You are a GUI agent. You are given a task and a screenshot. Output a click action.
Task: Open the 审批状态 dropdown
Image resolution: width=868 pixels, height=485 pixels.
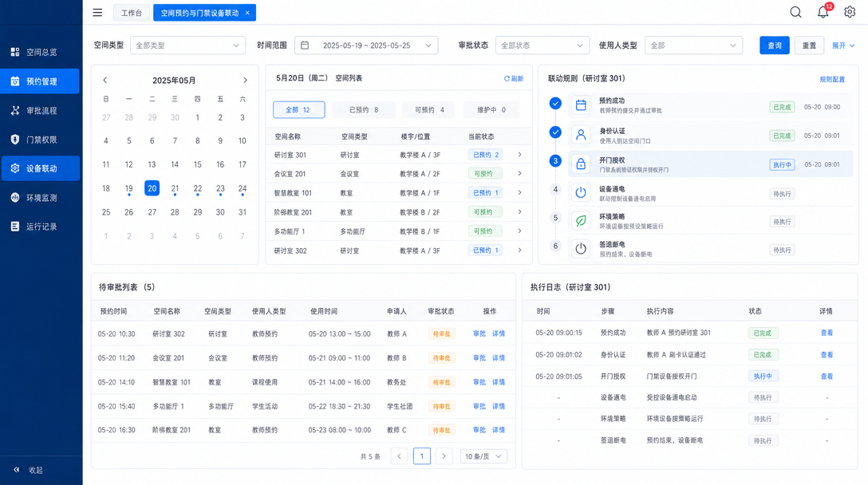point(542,45)
